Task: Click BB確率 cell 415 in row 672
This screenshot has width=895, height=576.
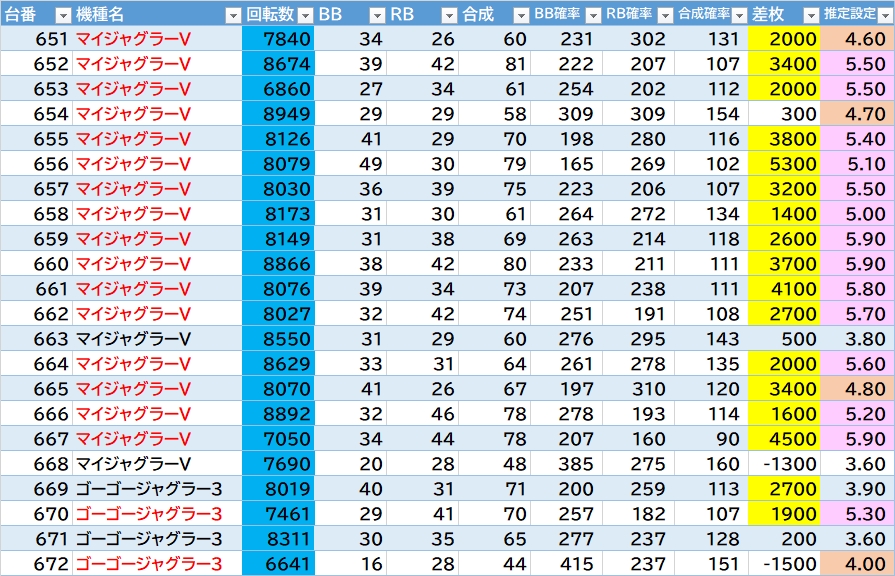Action: coord(566,564)
